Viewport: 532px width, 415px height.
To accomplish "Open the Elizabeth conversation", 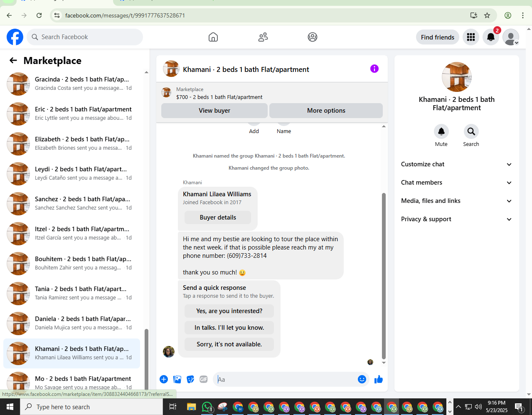I will 72,144.
